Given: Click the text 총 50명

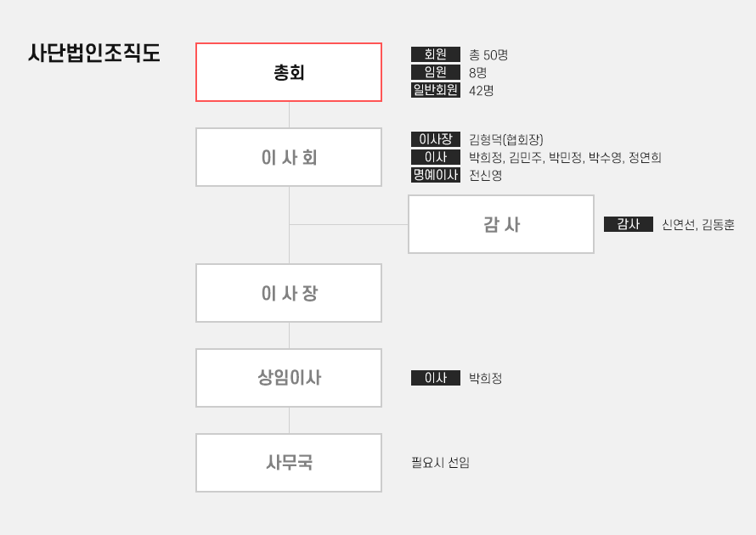Looking at the screenshot, I should (488, 54).
